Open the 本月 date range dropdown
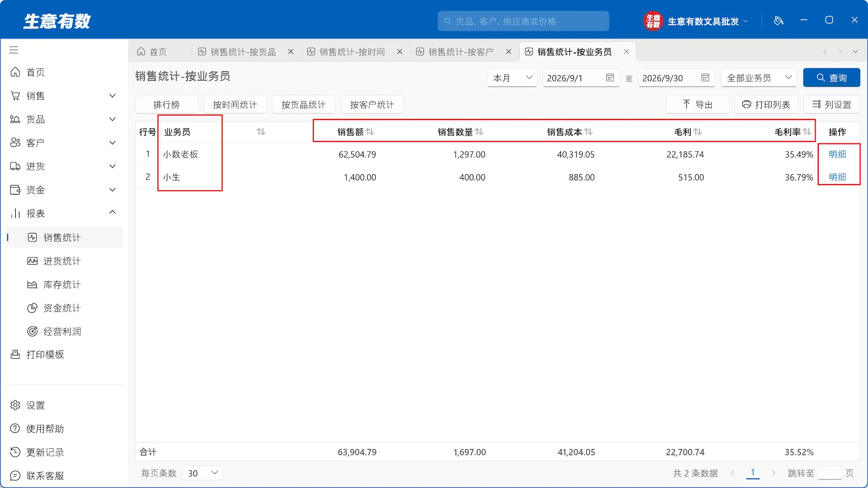 pos(512,78)
